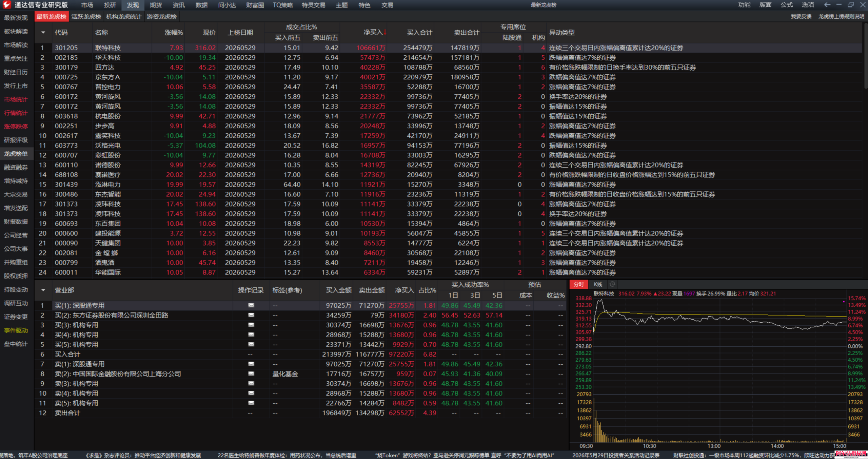
Task: Select the 华能国际 stock row
Action: point(449,272)
